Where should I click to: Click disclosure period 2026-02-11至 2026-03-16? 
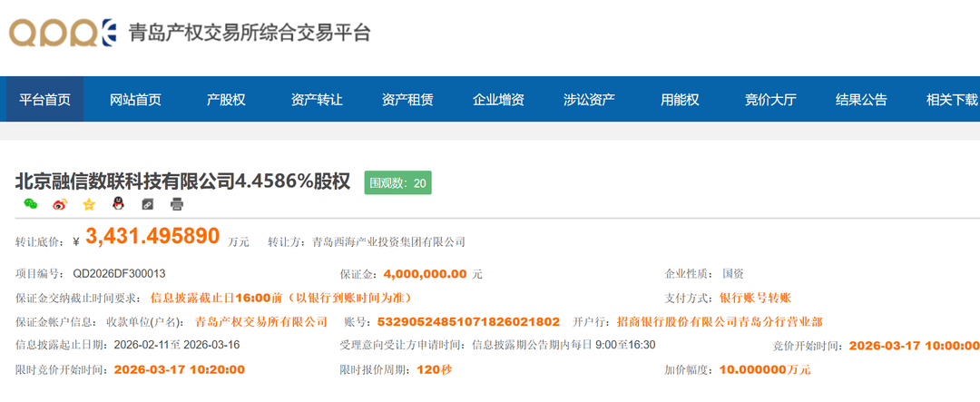coord(177,345)
